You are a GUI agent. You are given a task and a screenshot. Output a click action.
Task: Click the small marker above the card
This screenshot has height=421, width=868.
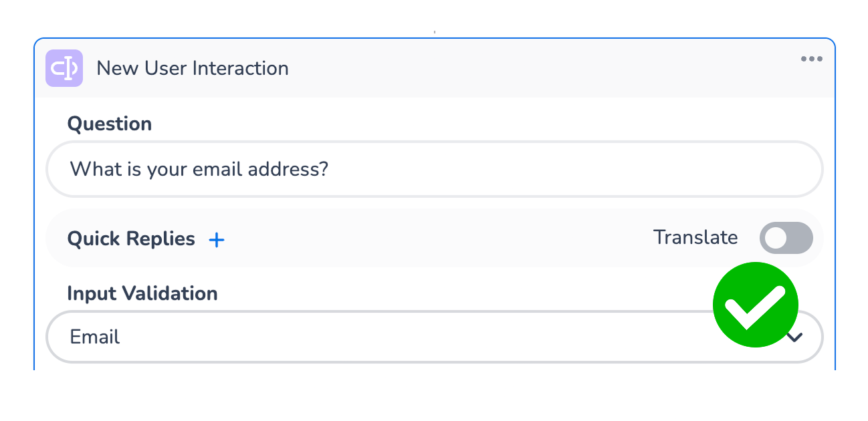click(x=435, y=31)
